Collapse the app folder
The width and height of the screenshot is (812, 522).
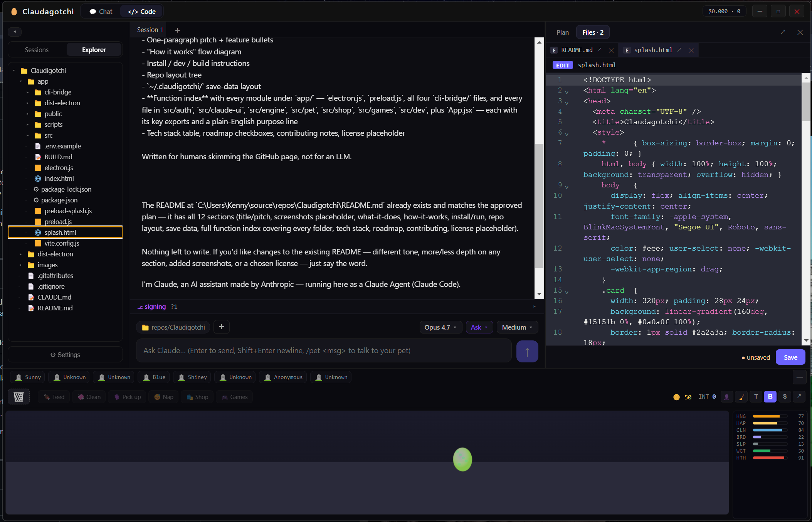pos(21,81)
